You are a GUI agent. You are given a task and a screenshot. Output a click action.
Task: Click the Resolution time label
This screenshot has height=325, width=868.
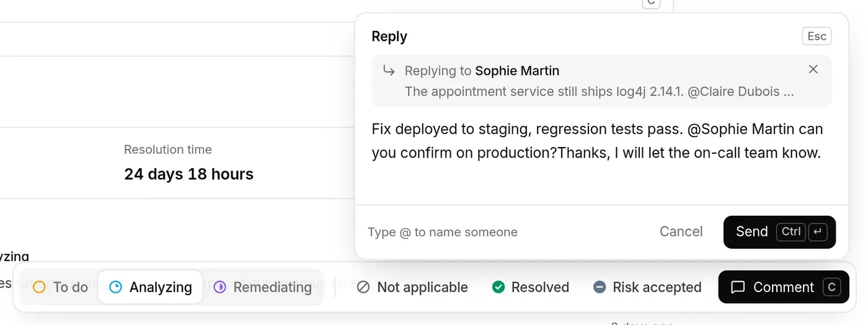coord(167,149)
